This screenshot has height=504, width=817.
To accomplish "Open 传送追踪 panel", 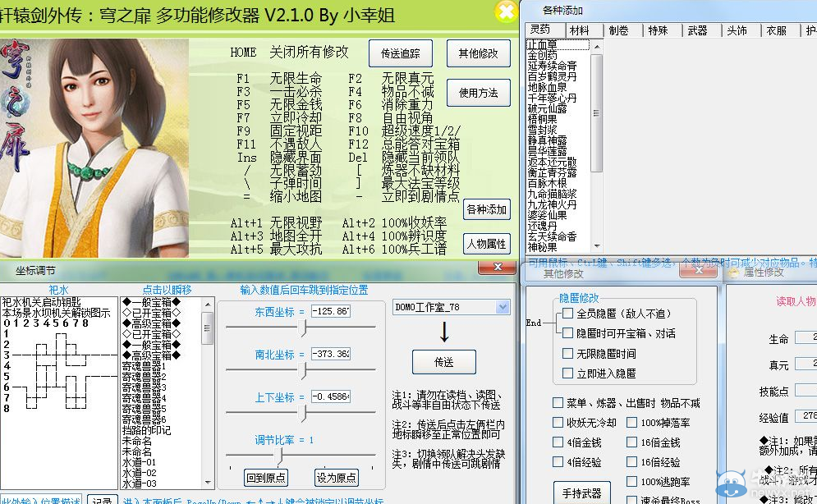I will [x=400, y=53].
